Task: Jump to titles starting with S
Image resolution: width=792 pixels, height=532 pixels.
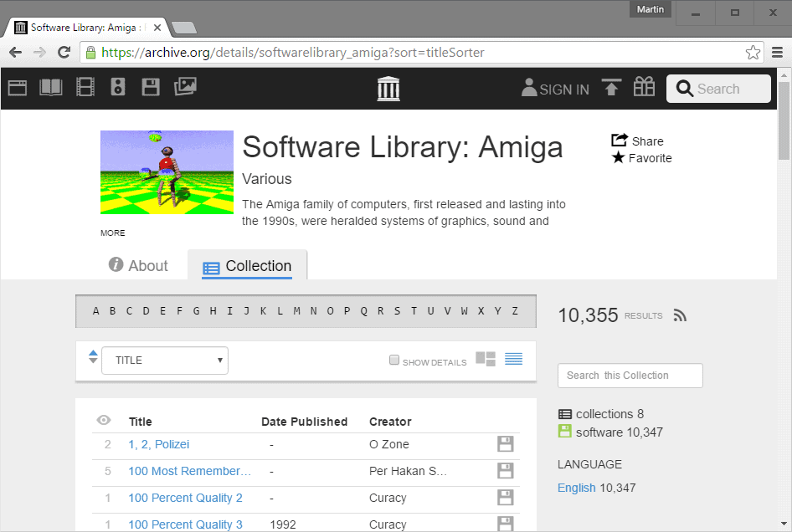Action: 397,311
